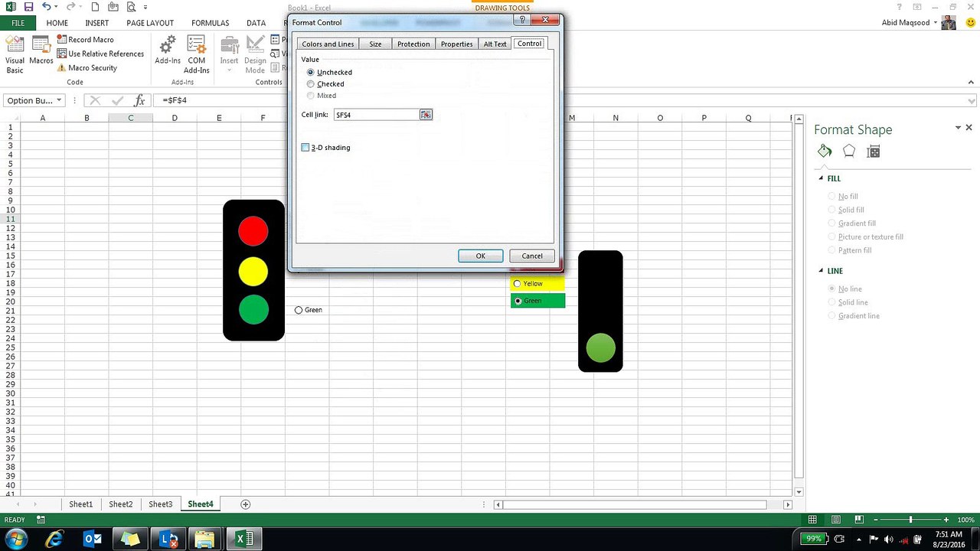Screen dimensions: 980x551
Task: Click Cancel in Format Control dialog
Action: coord(532,256)
